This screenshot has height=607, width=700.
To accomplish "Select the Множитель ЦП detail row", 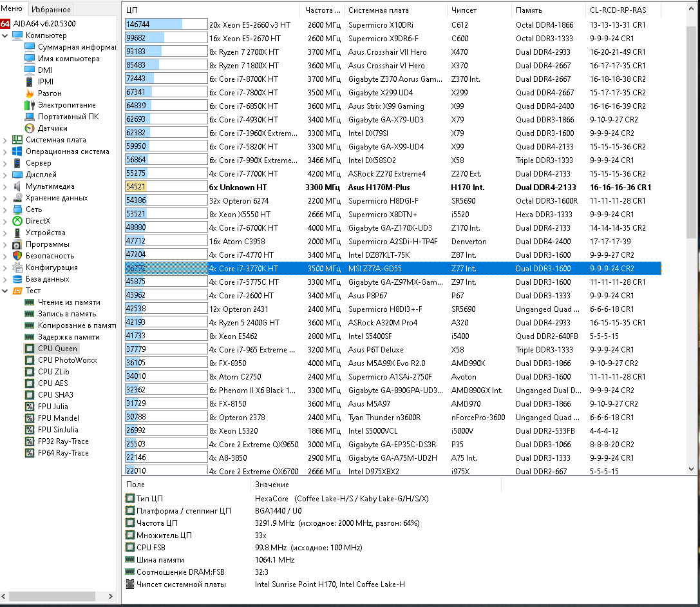I will [x=312, y=535].
